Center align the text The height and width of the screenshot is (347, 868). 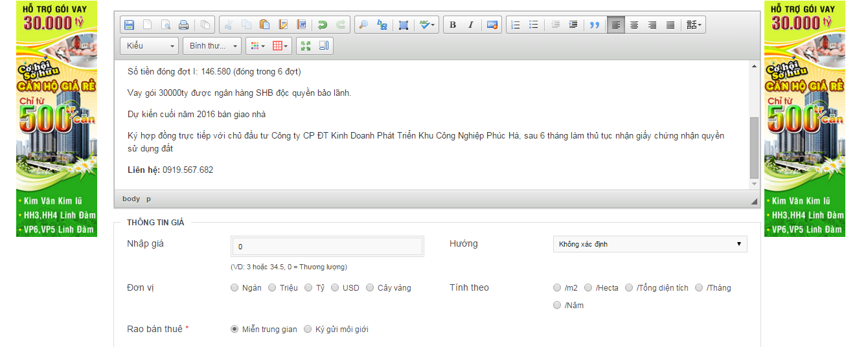point(634,25)
